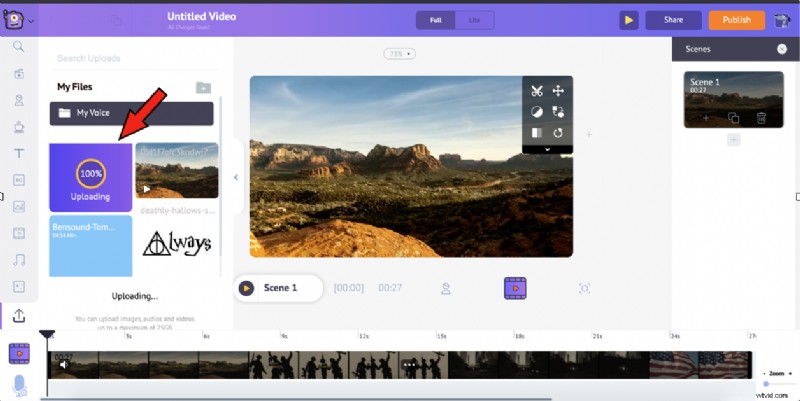Click the Share button
800x401 pixels.
[x=673, y=20]
